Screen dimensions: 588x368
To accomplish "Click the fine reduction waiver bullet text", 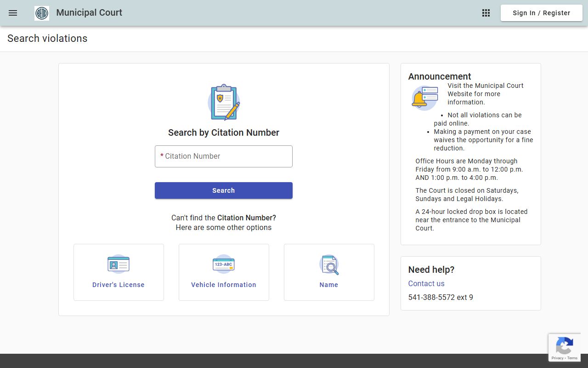I will click(x=484, y=140).
